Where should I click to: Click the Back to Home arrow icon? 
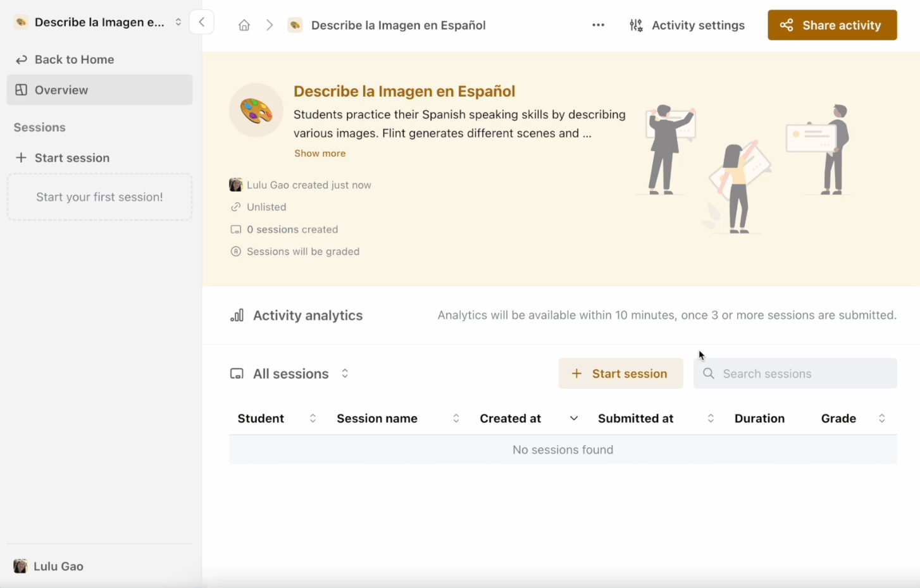[21, 59]
